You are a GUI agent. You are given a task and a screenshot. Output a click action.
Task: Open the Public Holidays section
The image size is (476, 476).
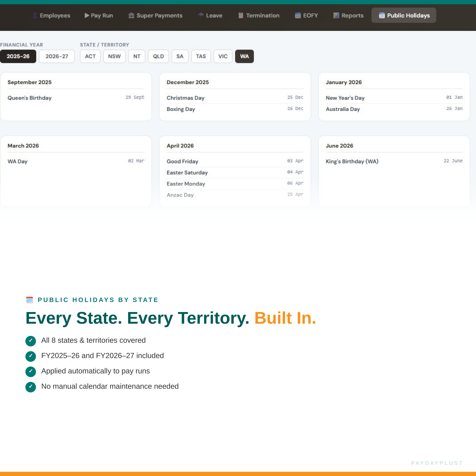click(404, 15)
